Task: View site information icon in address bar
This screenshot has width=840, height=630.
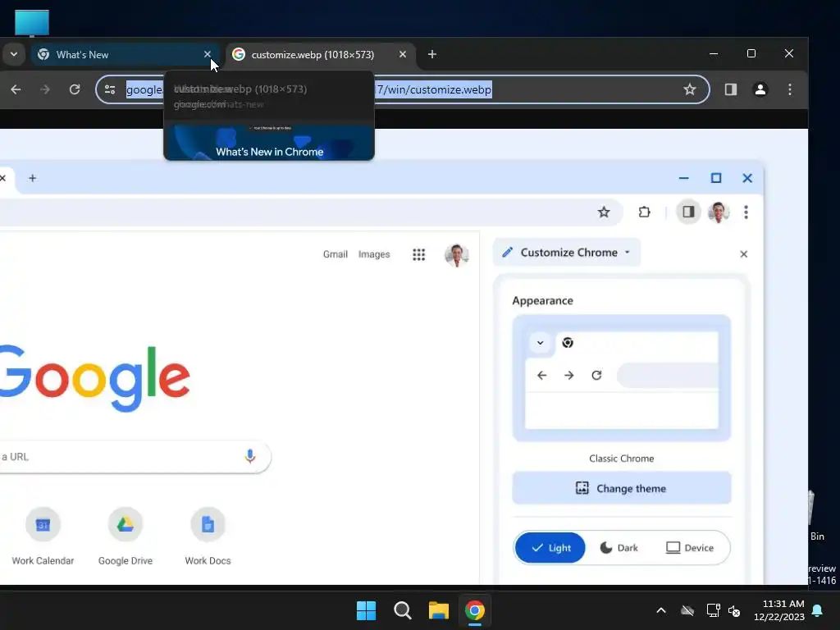Action: (110, 89)
